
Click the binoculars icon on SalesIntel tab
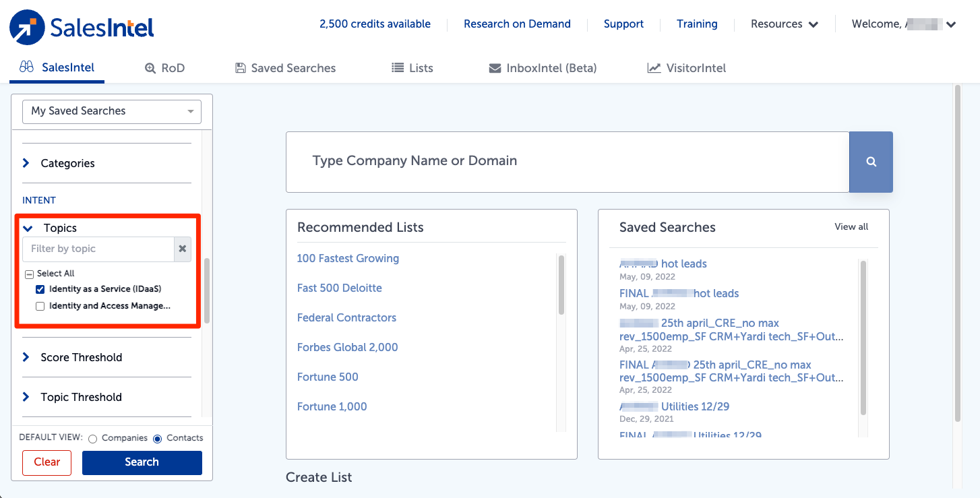pyautogui.click(x=27, y=67)
